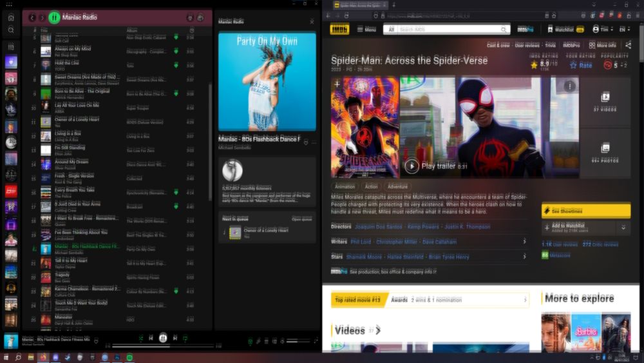Viewport: 644px width, 363px height.
Task: Select Action genre chip
Action: tap(372, 186)
